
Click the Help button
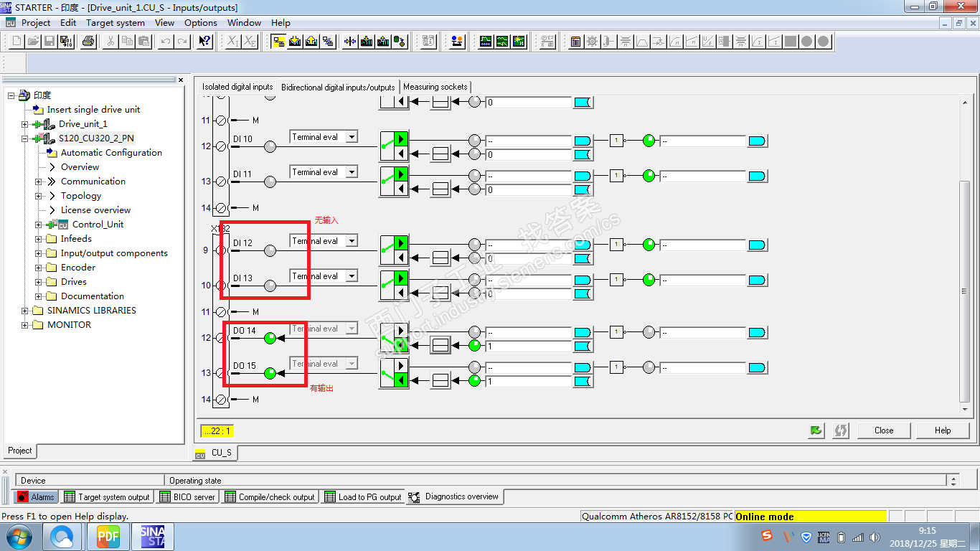click(943, 430)
